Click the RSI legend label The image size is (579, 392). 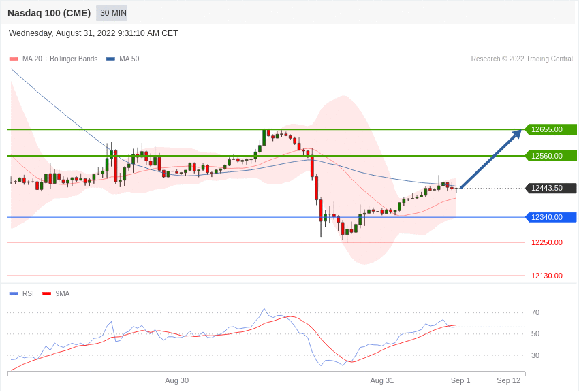pyautogui.click(x=28, y=293)
